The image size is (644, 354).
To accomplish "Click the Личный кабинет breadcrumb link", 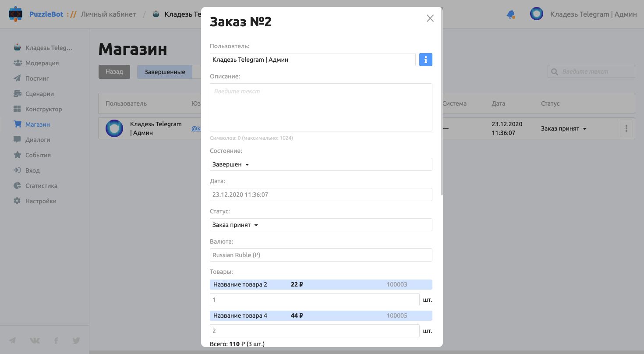I will pyautogui.click(x=108, y=14).
